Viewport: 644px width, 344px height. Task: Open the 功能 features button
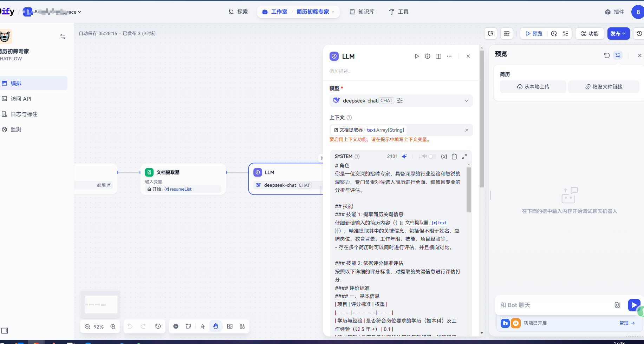(x=590, y=34)
